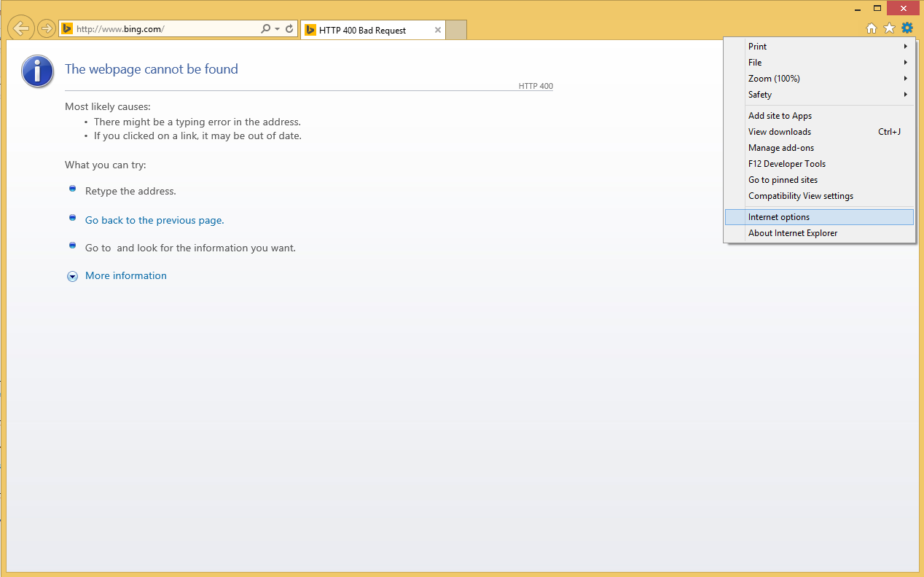
Task: Open Compatibility View settings
Action: 801,196
